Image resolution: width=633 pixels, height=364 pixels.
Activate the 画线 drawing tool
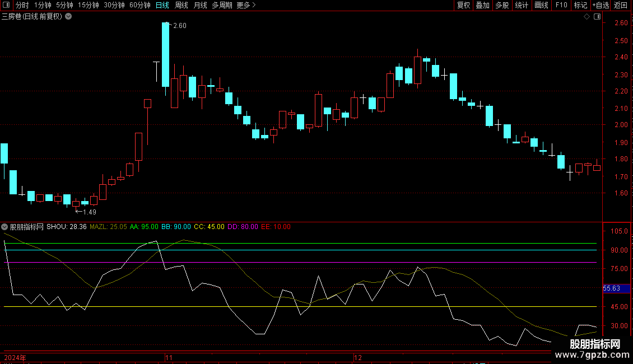pyautogui.click(x=541, y=5)
